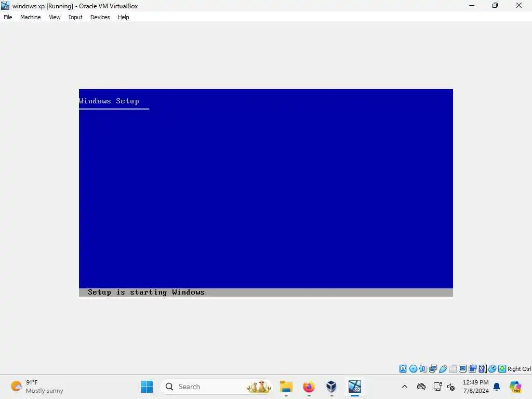Click the keyboard capture green arrow icon
This screenshot has height=399, width=532.
tap(502, 369)
